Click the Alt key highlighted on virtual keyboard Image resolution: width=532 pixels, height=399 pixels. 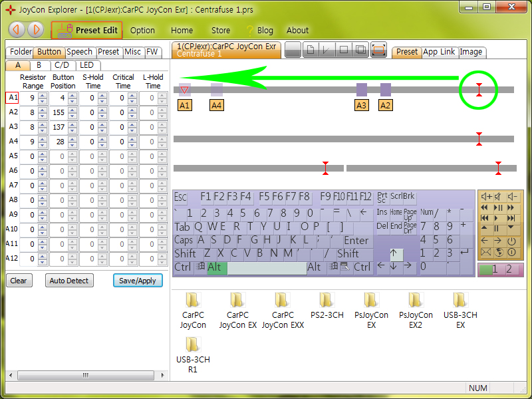(217, 267)
